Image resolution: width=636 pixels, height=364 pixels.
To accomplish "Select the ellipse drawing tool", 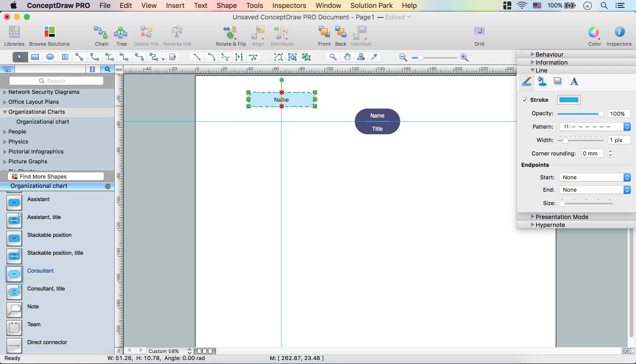I will coord(50,57).
